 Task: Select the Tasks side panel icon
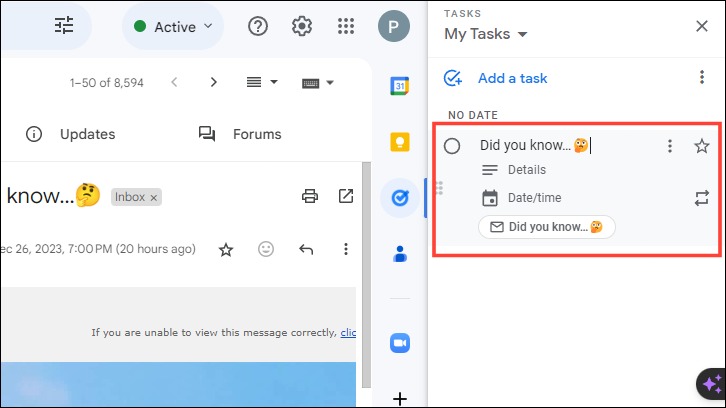point(400,198)
